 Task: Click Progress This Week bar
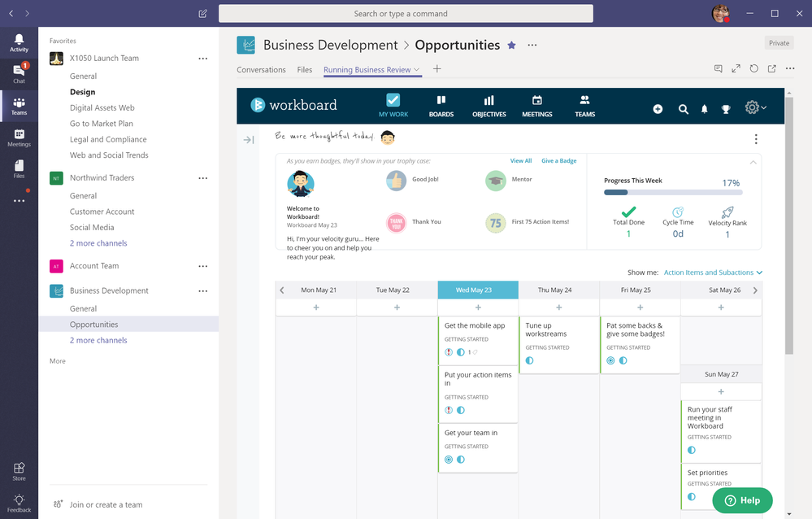(673, 192)
